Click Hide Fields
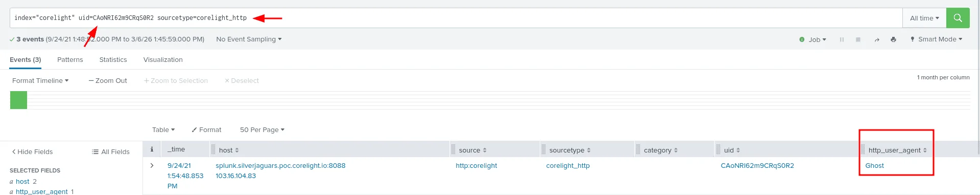The height and width of the screenshot is (195, 980). pyautogui.click(x=32, y=152)
